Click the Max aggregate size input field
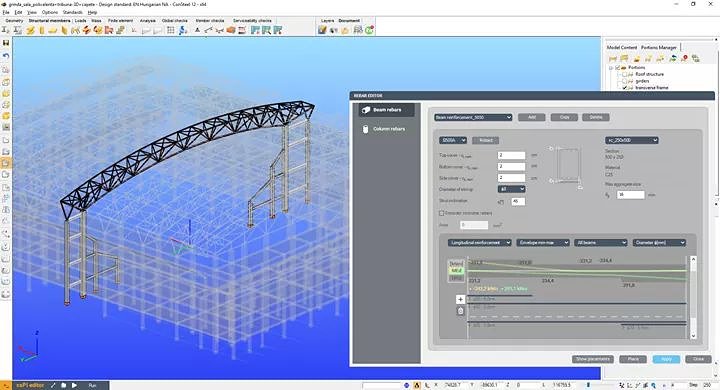 [x=630, y=195]
